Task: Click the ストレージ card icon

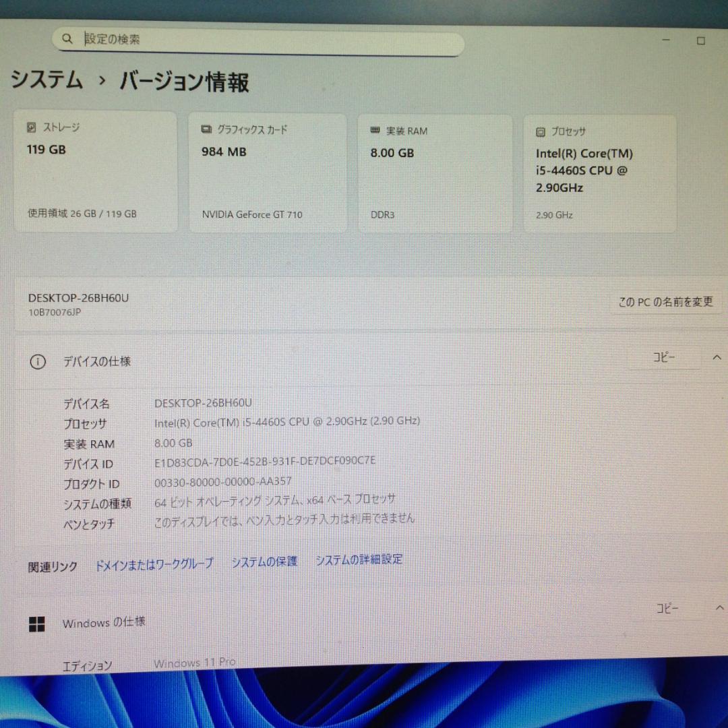Action: [x=31, y=127]
